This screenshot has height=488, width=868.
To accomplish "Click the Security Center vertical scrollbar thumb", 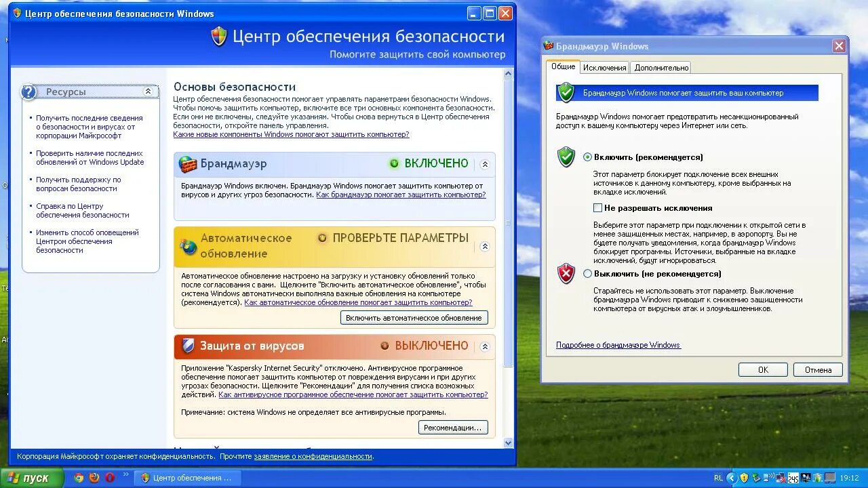I will (509, 222).
